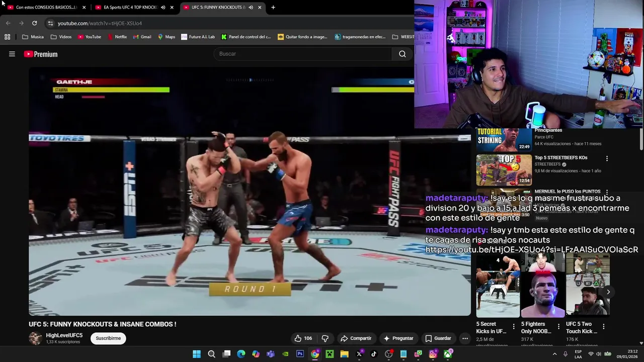The height and width of the screenshot is (362, 644).
Task: Open the Videos bookmarks folder
Action: pyautogui.click(x=61, y=37)
